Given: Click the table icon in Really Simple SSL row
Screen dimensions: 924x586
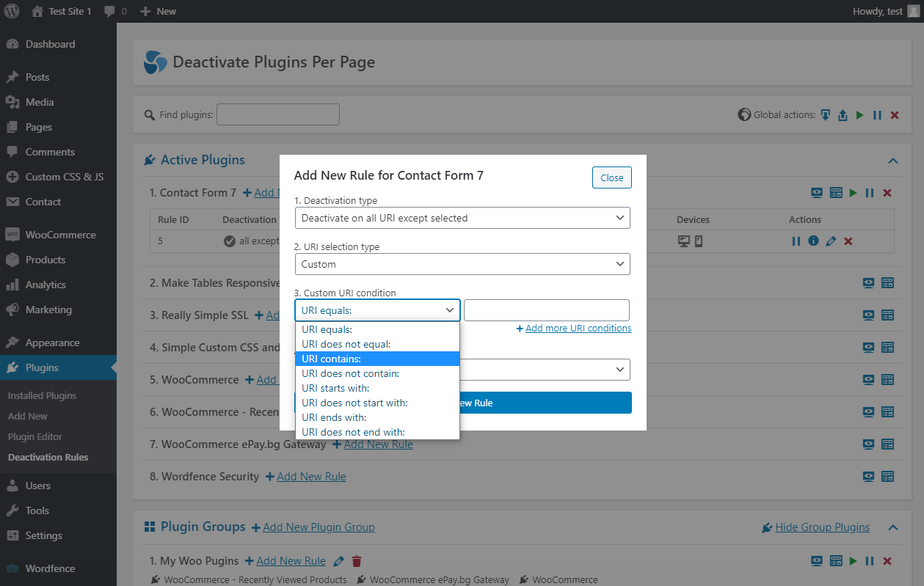Looking at the screenshot, I should click(887, 315).
